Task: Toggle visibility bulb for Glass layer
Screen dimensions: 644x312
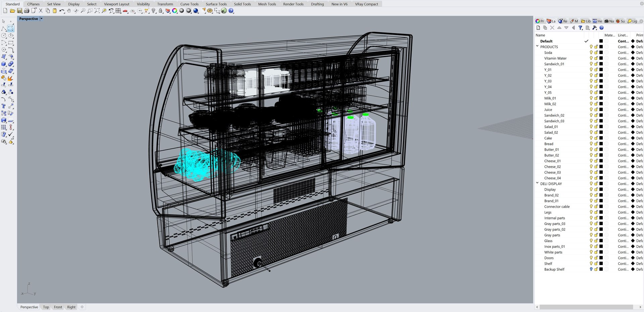Action: pos(591,241)
